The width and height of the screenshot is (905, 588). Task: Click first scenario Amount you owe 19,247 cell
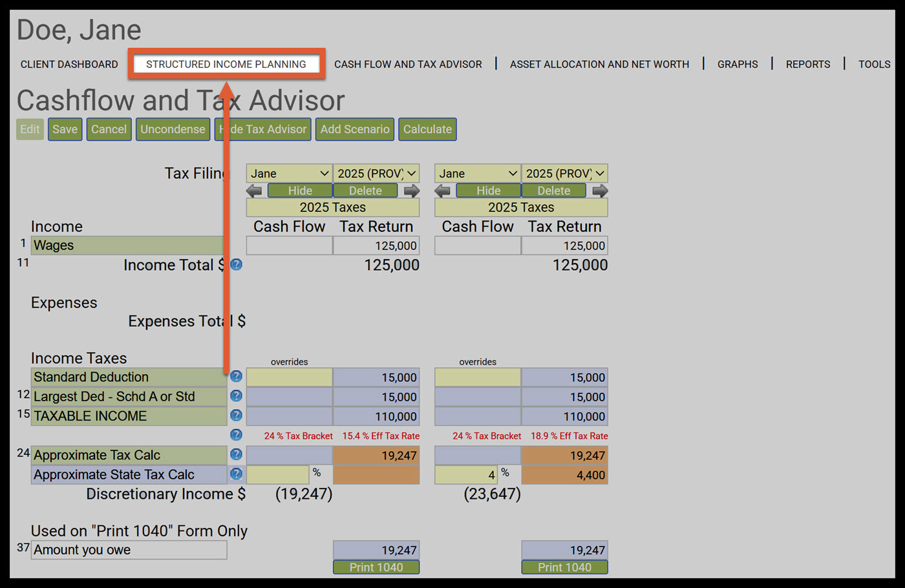[x=376, y=550]
